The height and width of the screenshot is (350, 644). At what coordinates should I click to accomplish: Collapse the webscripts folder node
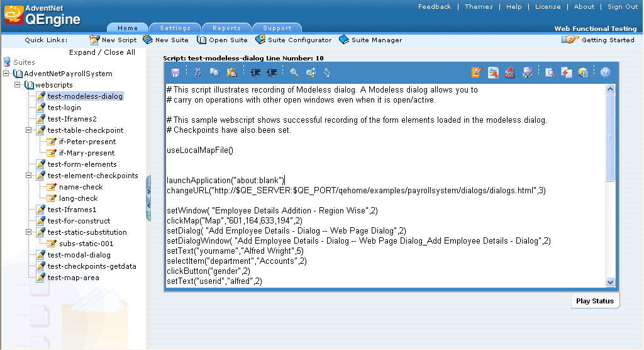17,85
